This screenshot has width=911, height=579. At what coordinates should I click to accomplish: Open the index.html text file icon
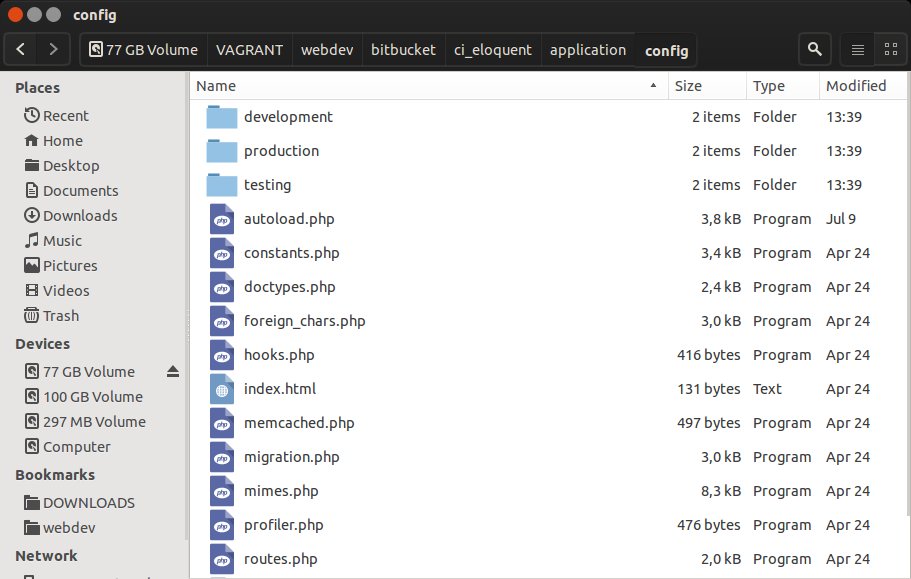pyautogui.click(x=222, y=389)
